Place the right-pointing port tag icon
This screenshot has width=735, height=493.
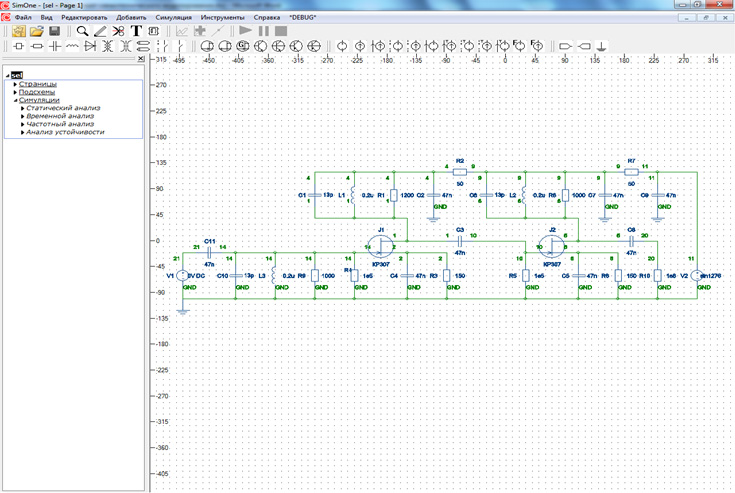click(x=566, y=46)
